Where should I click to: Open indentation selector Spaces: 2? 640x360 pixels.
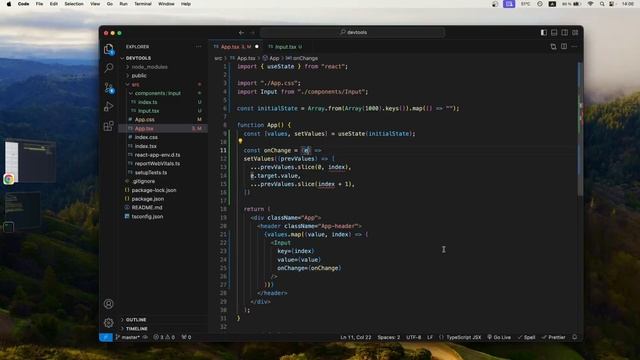coord(389,337)
